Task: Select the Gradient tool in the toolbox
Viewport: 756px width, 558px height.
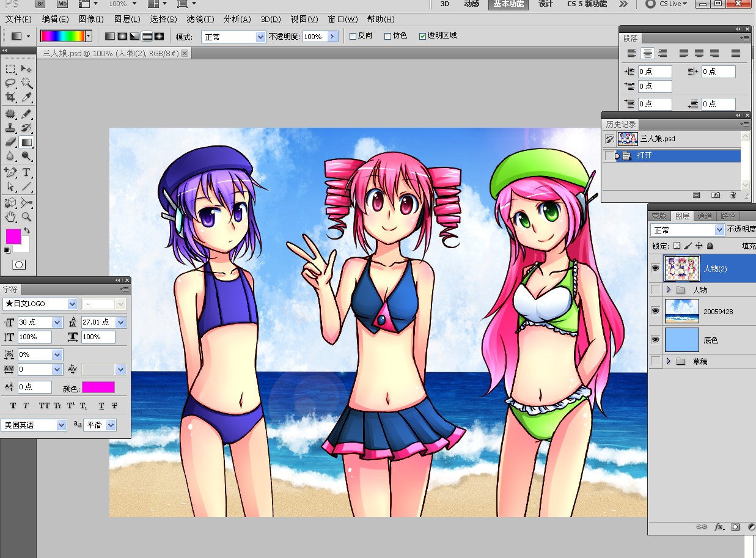Action: coord(26,142)
